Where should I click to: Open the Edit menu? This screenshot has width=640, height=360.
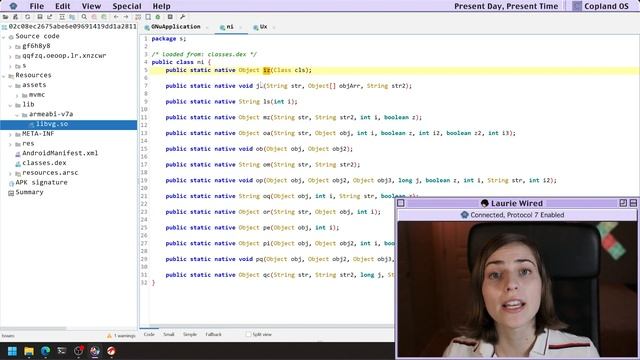[x=62, y=6]
